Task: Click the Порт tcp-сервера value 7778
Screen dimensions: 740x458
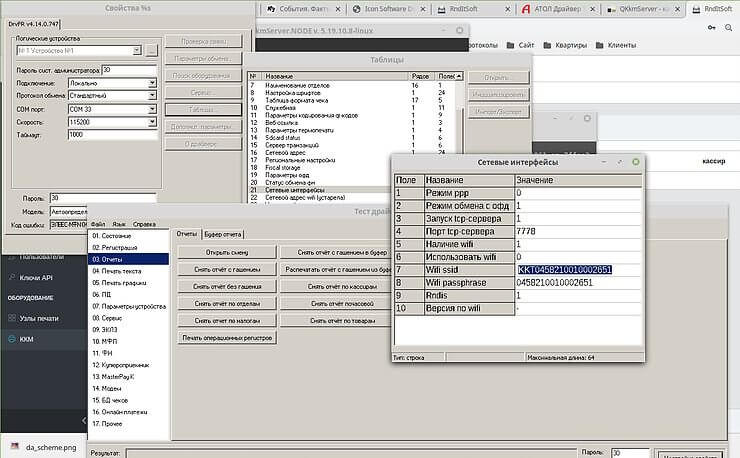Action: coord(578,231)
